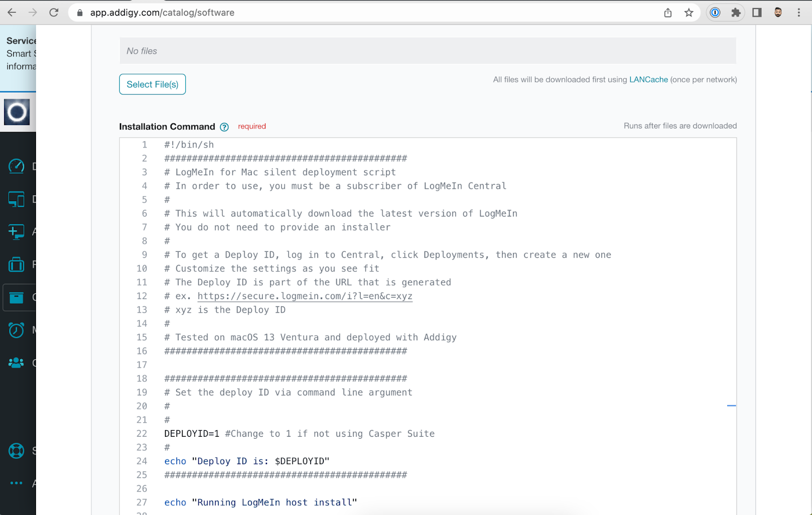Click the browser forward arrow
The height and width of the screenshot is (515, 812).
(x=33, y=12)
